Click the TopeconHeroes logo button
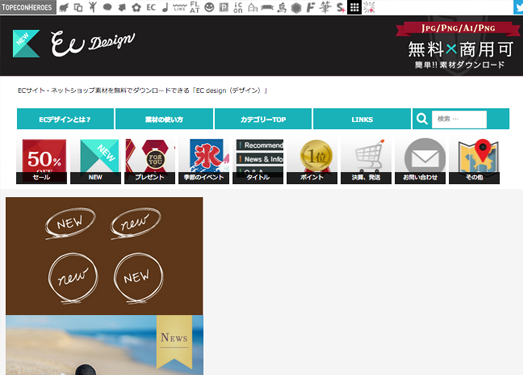Viewport: 523px width, 375px height. 28,7
